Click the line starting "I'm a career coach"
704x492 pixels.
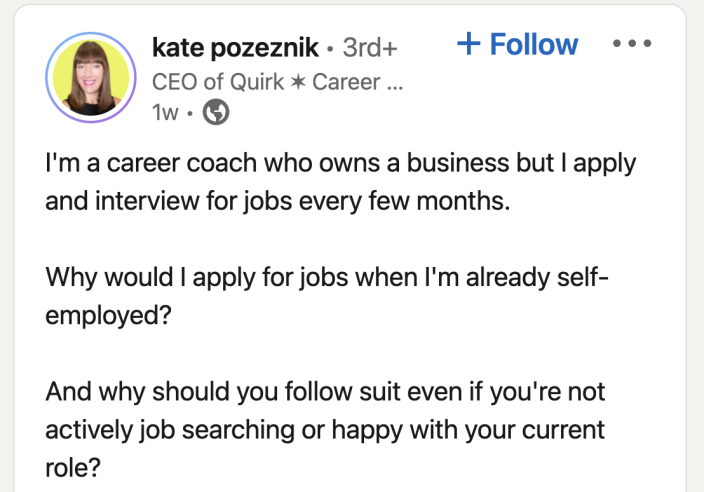point(340,162)
